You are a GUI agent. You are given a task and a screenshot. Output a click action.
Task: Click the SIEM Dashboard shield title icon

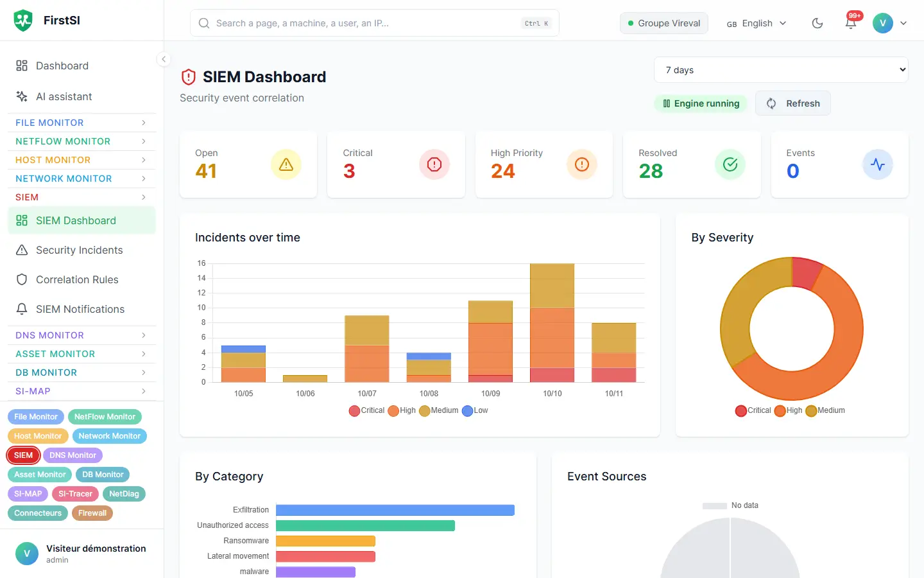click(189, 77)
